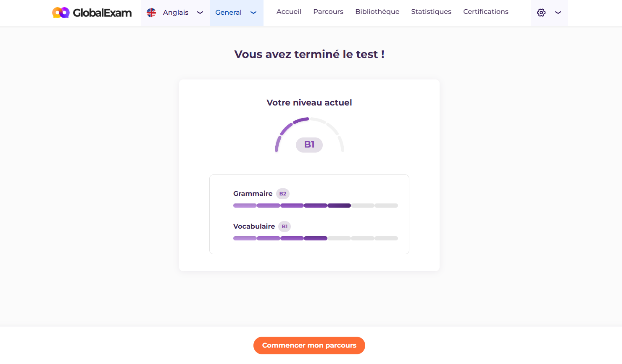Click the GlobalExam logo icon
Image resolution: width=622 pixels, height=364 pixels.
pos(61,13)
